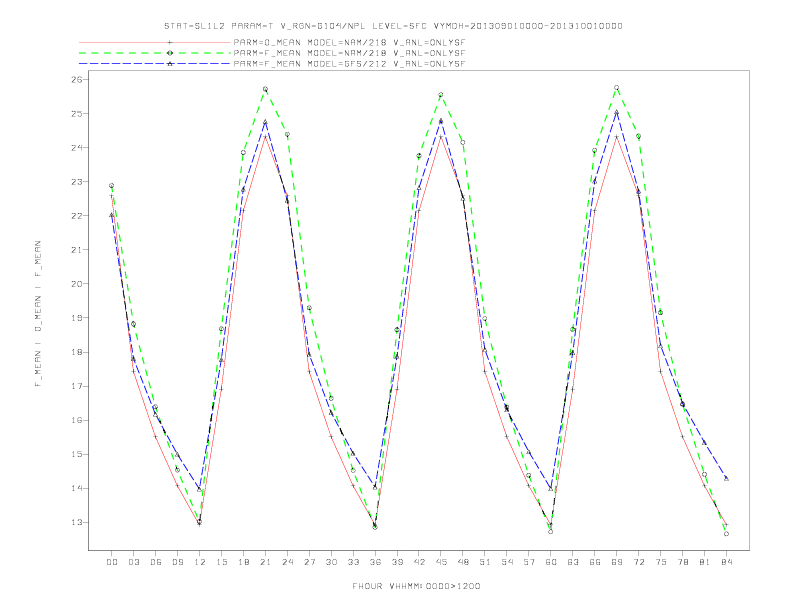Select legend entry PARM=F_MEAN MODEL=GFS/212
The image size is (792, 612).
349,64
